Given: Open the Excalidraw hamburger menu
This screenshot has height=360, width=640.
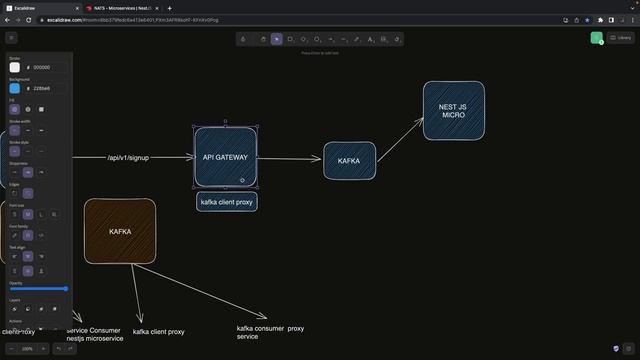Looking at the screenshot, I should point(11,38).
